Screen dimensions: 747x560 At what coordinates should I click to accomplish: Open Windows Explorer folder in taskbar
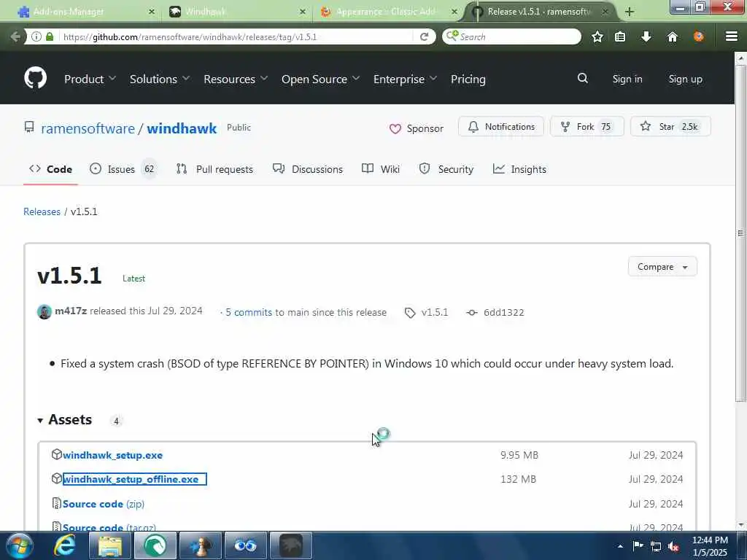[x=110, y=545]
